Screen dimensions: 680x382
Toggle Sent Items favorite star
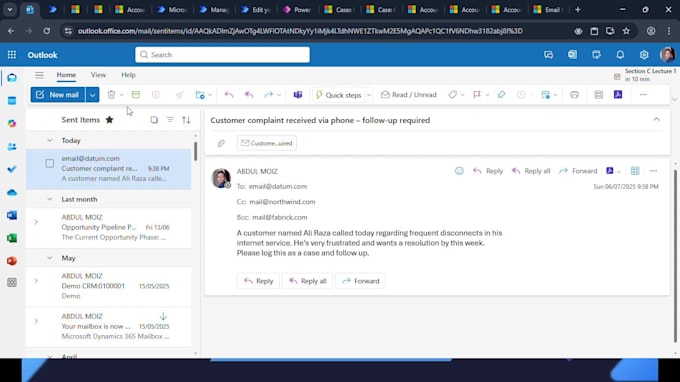pos(109,120)
